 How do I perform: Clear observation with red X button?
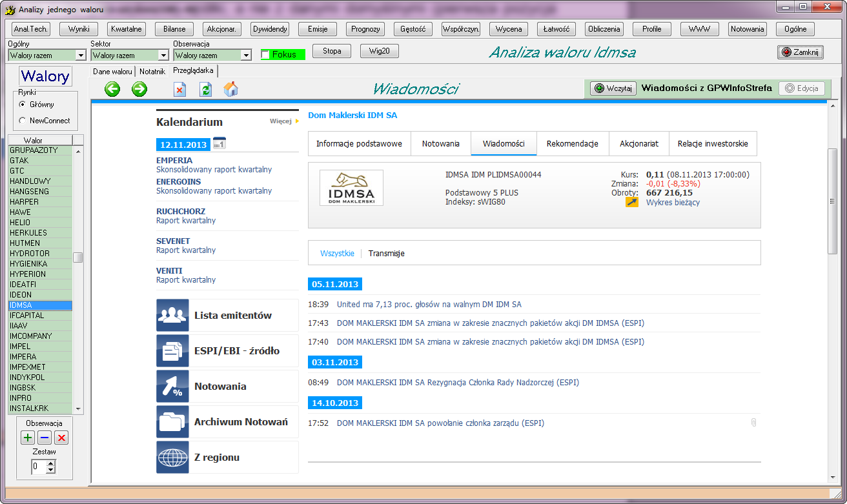click(x=61, y=438)
